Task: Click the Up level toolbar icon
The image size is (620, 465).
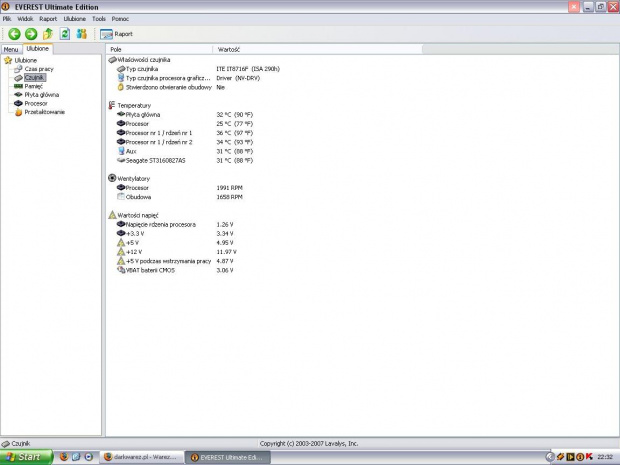Action: tap(48, 34)
